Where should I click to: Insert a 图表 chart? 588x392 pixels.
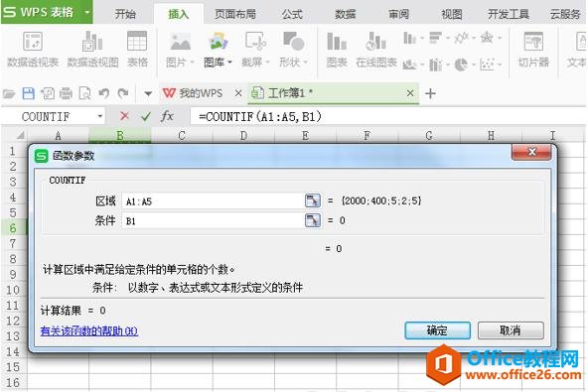(x=337, y=50)
